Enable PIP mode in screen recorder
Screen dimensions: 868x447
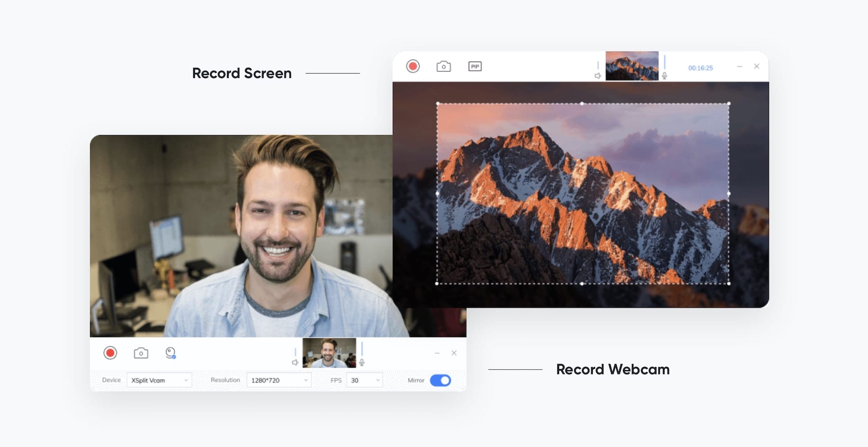(x=474, y=66)
